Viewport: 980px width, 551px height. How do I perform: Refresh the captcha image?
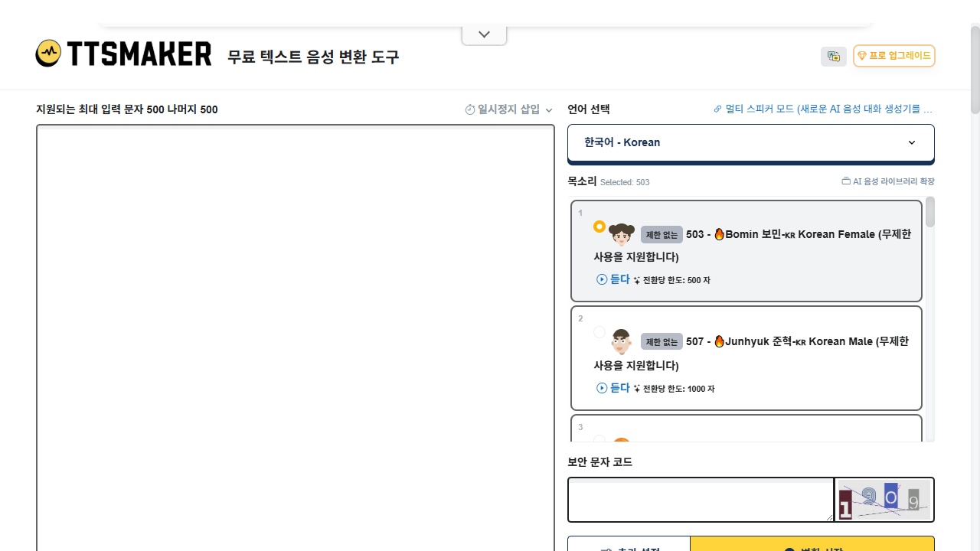884,500
